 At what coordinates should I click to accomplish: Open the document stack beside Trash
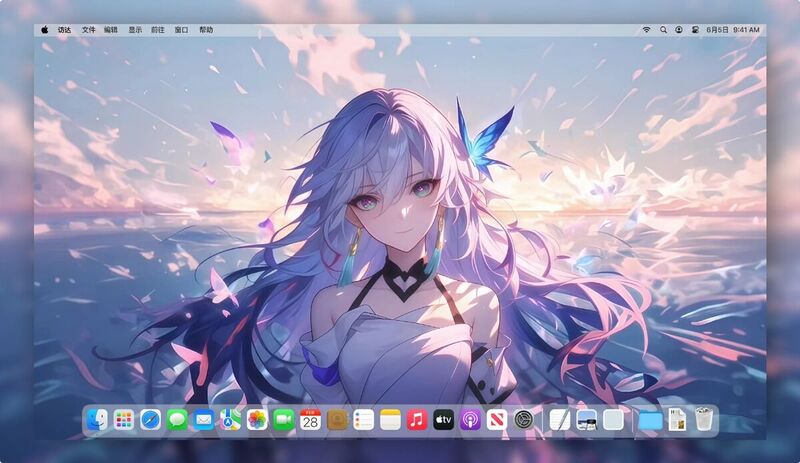point(677,420)
